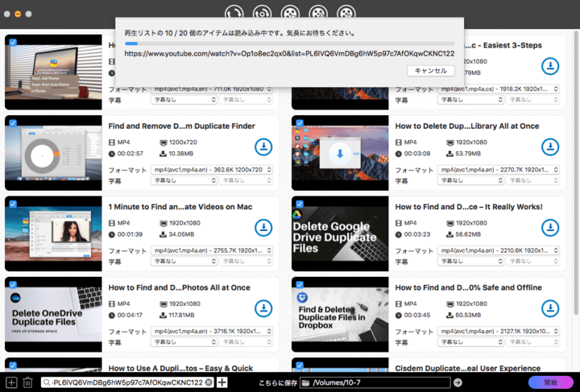Clear the URL field with the X icon

[209, 382]
